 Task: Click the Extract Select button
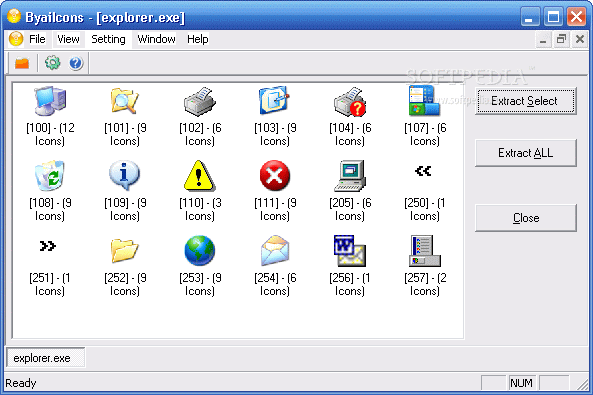click(526, 101)
